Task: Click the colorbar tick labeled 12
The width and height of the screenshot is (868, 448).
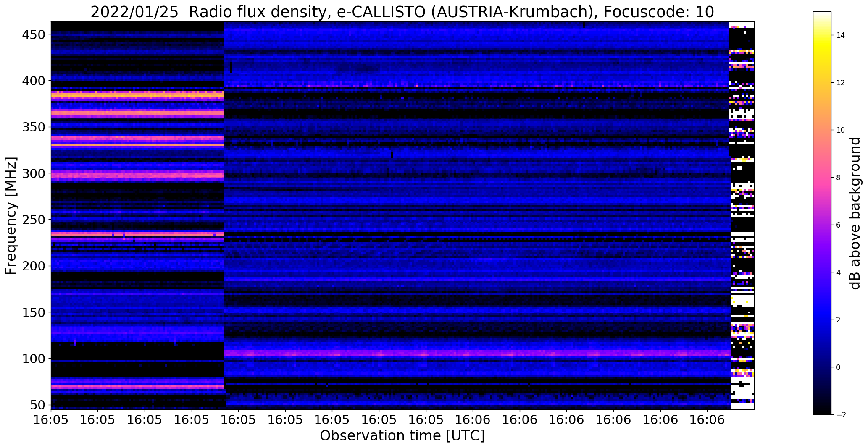Action: click(840, 83)
